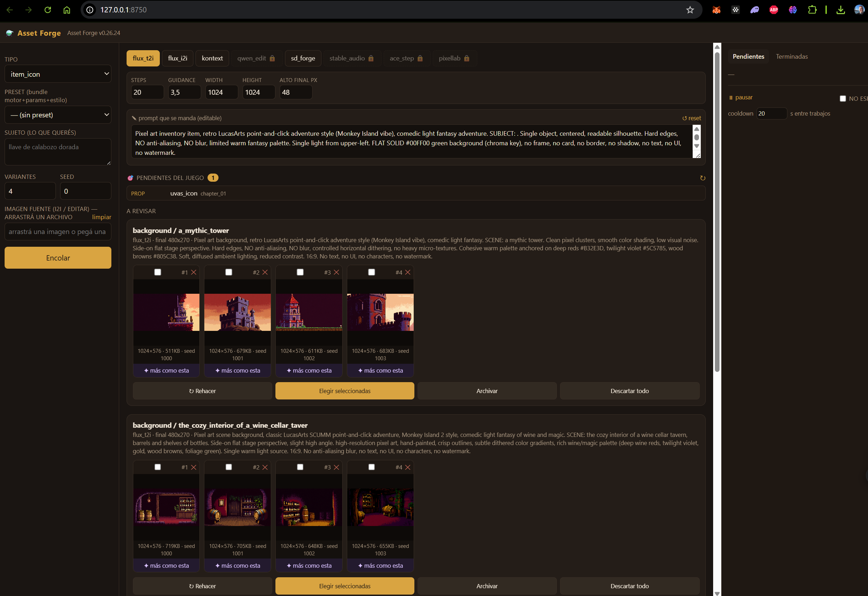Pause the job queue with pausar
The width and height of the screenshot is (868, 596).
[x=741, y=98]
